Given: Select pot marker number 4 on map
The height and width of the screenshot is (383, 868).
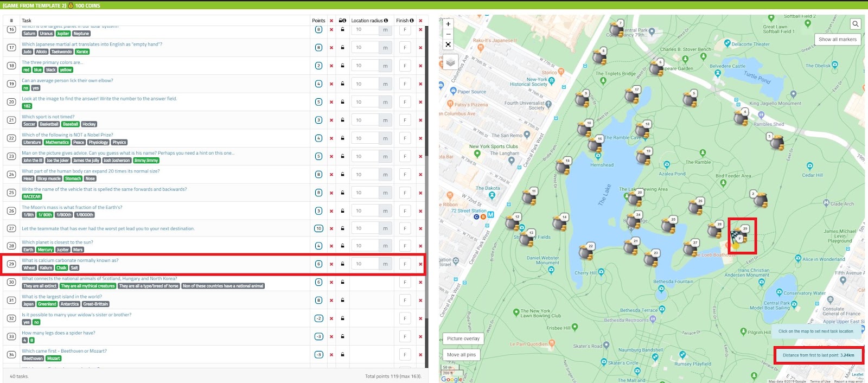Looking at the screenshot, I should [741, 117].
